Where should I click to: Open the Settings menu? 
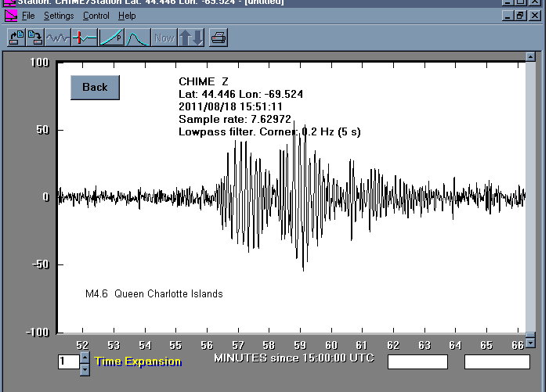(x=59, y=16)
